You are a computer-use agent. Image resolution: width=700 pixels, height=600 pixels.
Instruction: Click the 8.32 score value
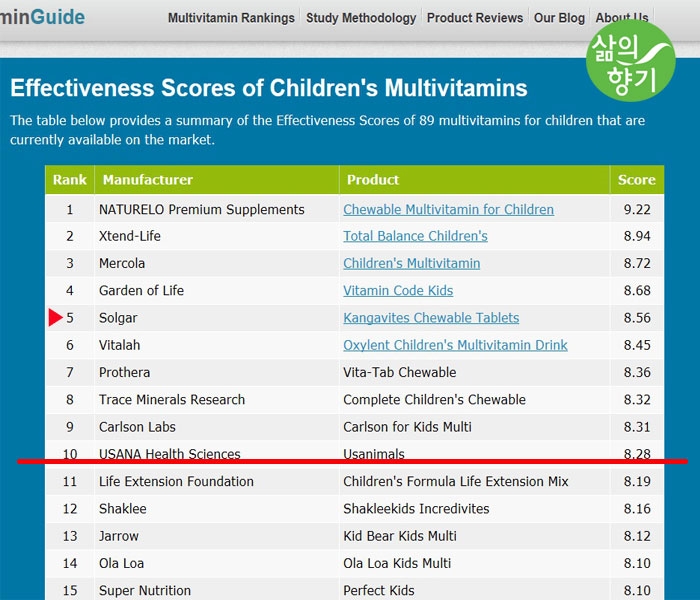(637, 399)
